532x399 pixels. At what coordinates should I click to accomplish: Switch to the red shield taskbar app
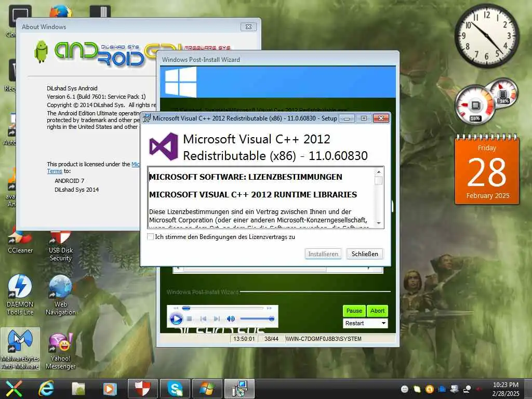142,389
